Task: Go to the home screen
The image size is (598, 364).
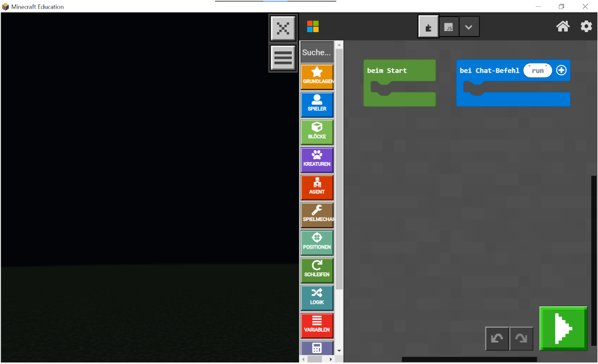Action: pos(562,27)
